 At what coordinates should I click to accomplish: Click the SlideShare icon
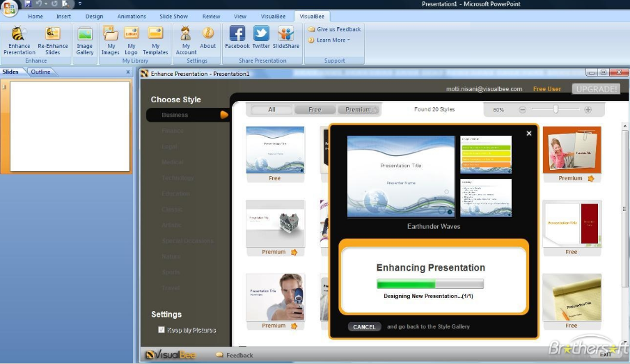(x=285, y=33)
